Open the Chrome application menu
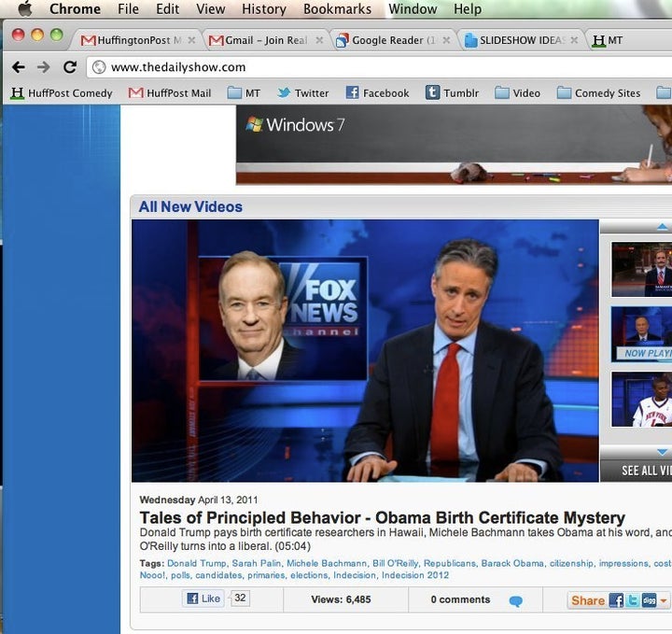Image resolution: width=672 pixels, height=634 pixels. pyautogui.click(x=75, y=9)
